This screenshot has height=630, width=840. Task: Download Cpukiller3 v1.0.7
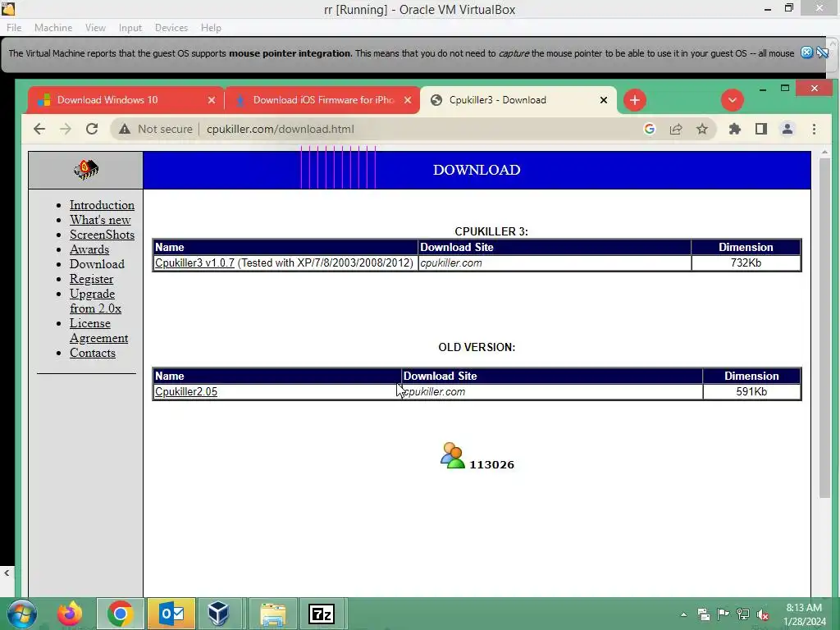tap(194, 263)
